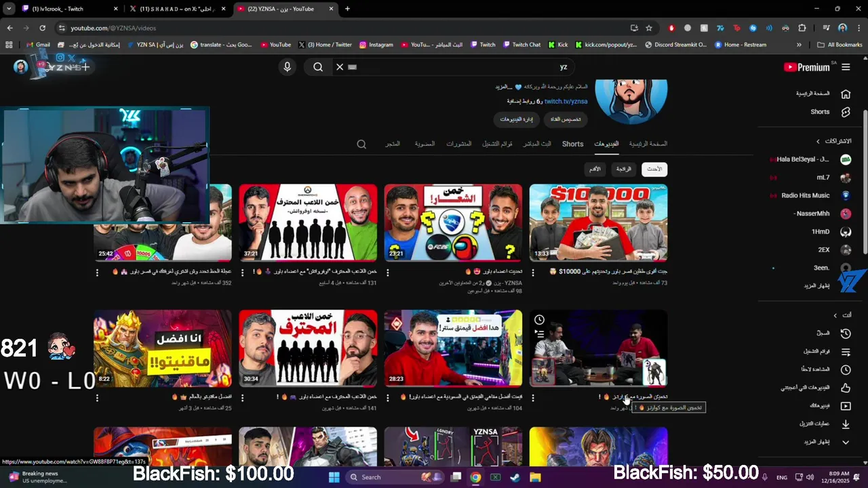Open the File Explorer taskbar icon
This screenshot has width=868, height=488.
(x=534, y=477)
